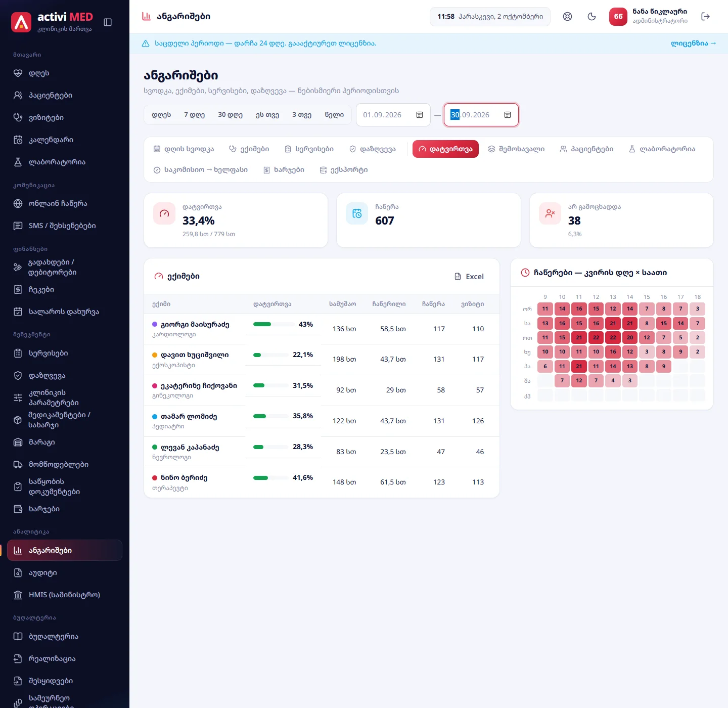Switch to the დღის სვოდკა tab
The height and width of the screenshot is (708, 728).
[x=184, y=149]
